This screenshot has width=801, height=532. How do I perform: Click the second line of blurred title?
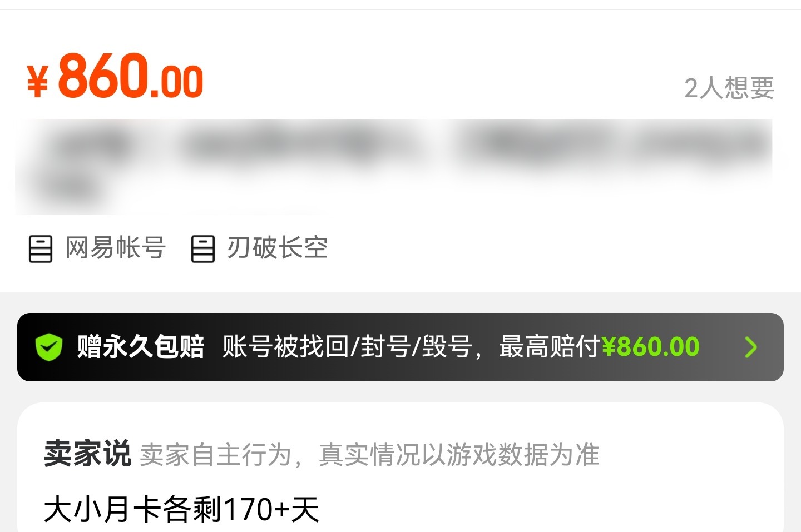70,189
